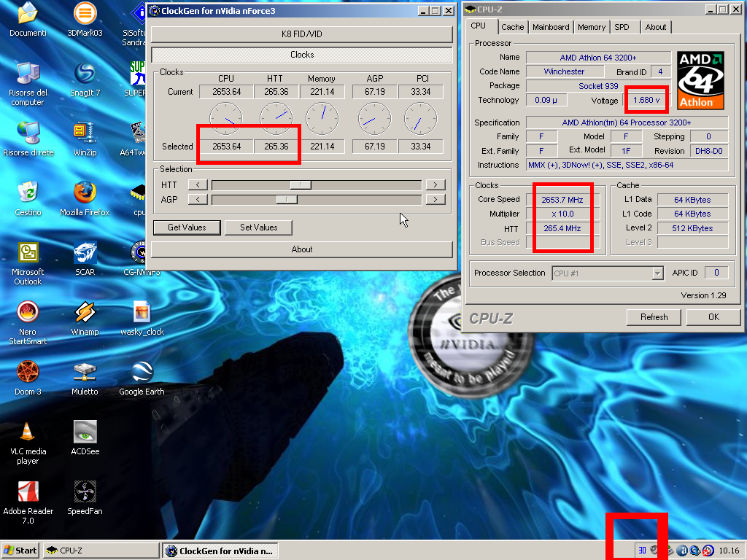Screen dimensions: 747x560
Task: Switch to the Cache tab in CPU-Z
Action: (x=513, y=27)
